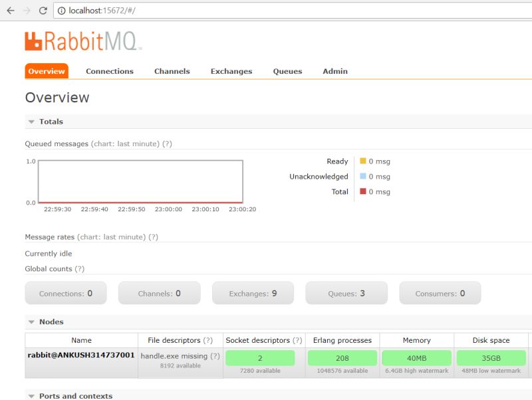Click the site info icon in address bar
This screenshot has height=400, width=532.
61,11
